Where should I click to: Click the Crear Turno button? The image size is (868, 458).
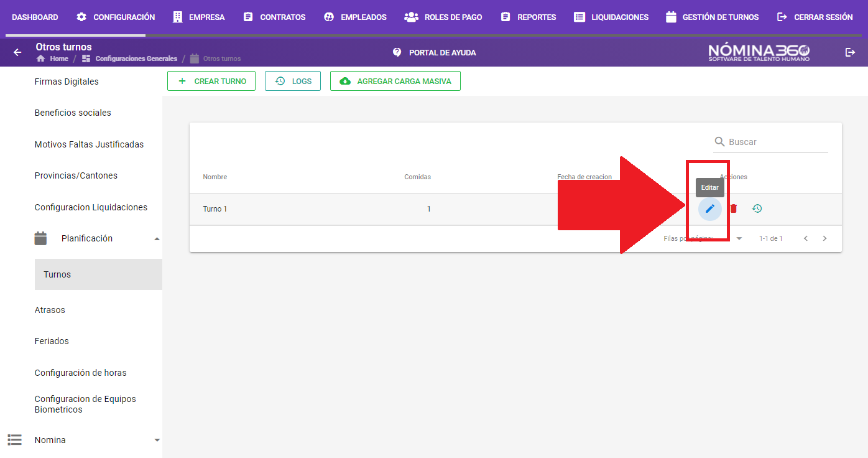coord(211,81)
